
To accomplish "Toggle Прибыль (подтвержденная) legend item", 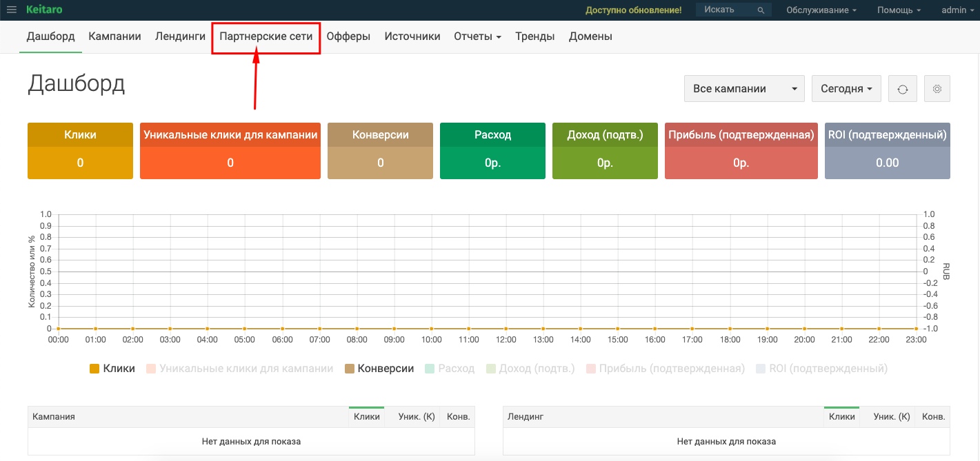I will coord(666,369).
